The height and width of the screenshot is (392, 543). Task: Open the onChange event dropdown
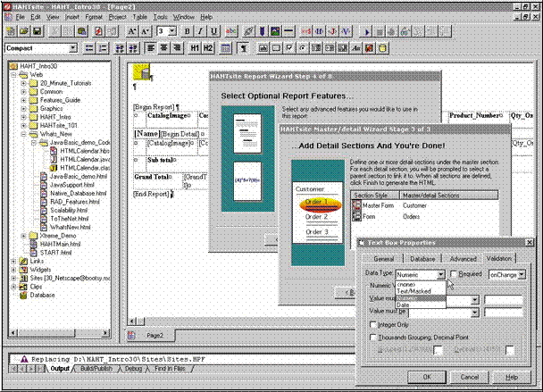click(522, 275)
